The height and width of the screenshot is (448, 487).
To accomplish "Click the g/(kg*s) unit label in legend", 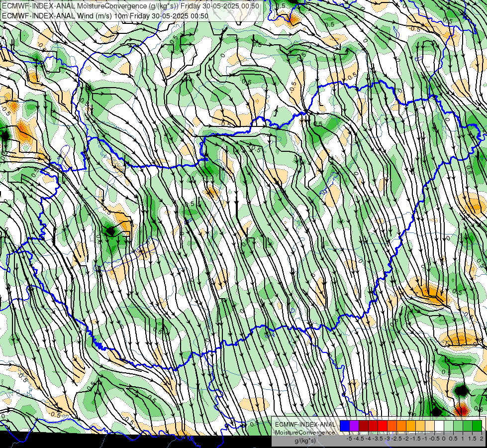I will click(305, 441).
